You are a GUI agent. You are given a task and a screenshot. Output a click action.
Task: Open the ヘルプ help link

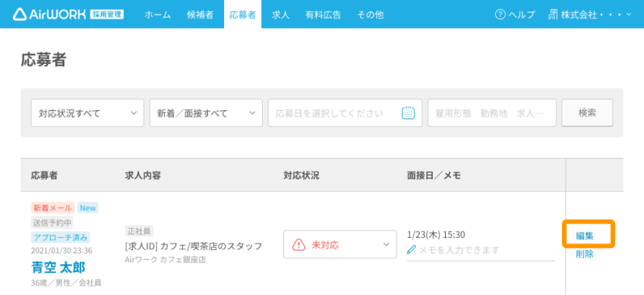pos(516,14)
